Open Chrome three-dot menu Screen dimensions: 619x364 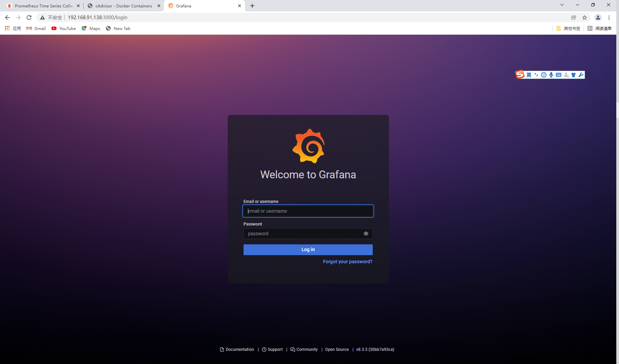pos(609,18)
